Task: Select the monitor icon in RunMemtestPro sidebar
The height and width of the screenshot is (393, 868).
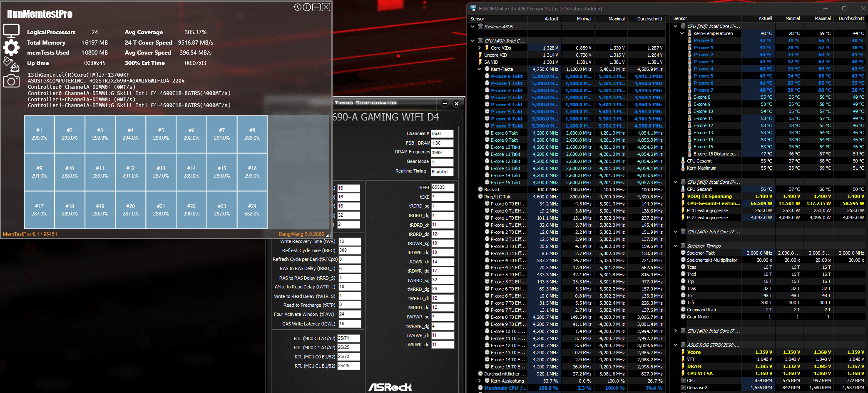Action: coord(11,31)
